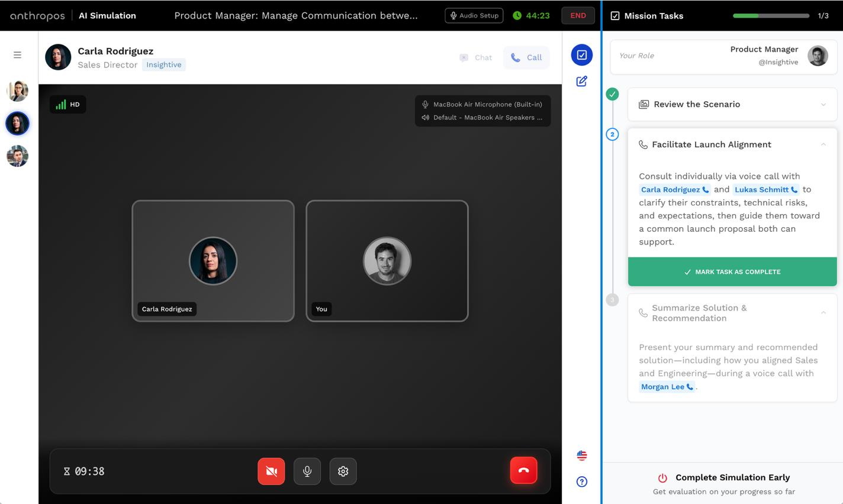Viewport: 843px width, 504px height.
Task: Toggle the camera off button
Action: (271, 471)
